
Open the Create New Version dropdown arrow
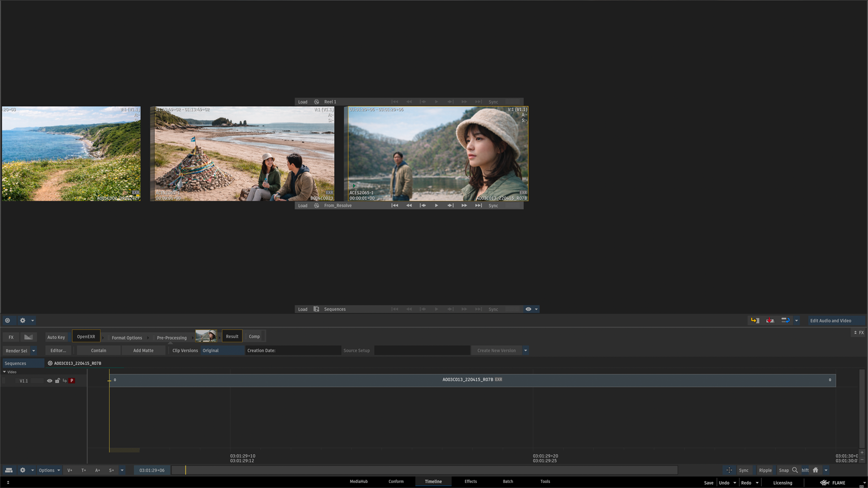tap(526, 351)
